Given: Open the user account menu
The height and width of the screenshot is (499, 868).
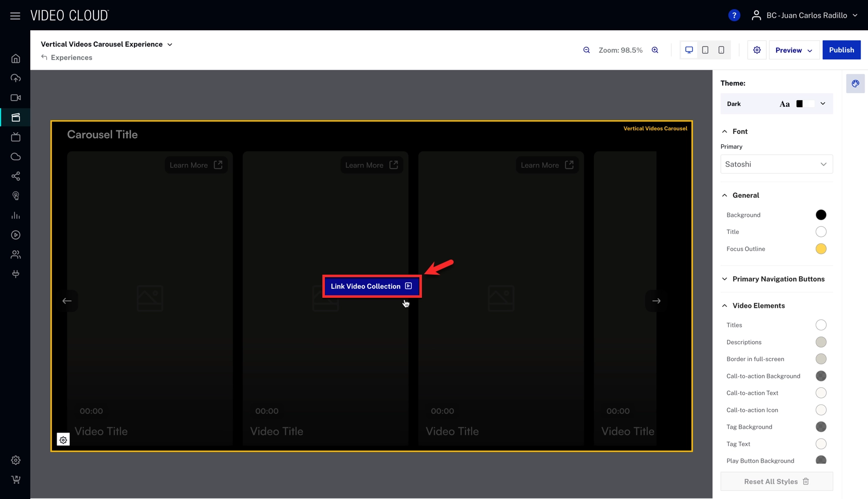Looking at the screenshot, I should tap(804, 16).
